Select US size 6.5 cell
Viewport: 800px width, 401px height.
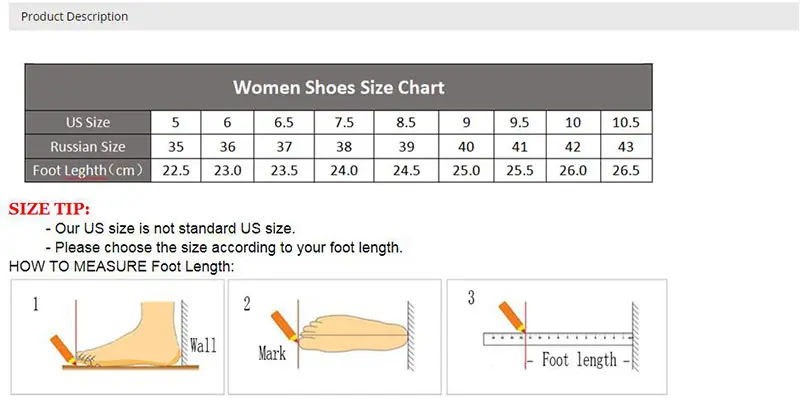pos(283,123)
